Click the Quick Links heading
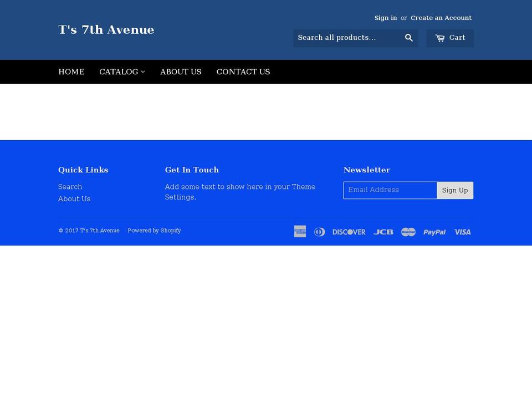This screenshot has width=532, height=399. [x=83, y=170]
